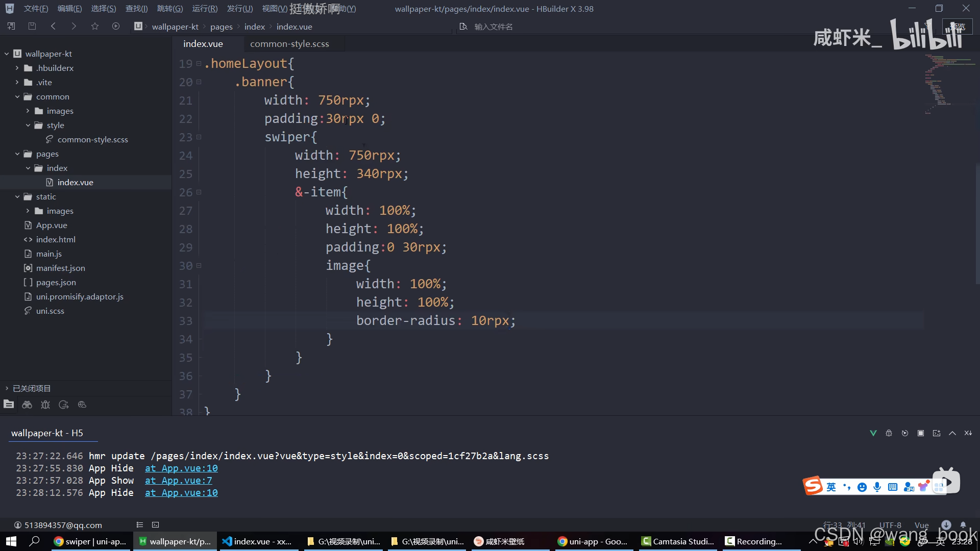The height and width of the screenshot is (551, 980).
Task: Click the wallpaper-kt breadcrumb segment
Action: tap(175, 27)
